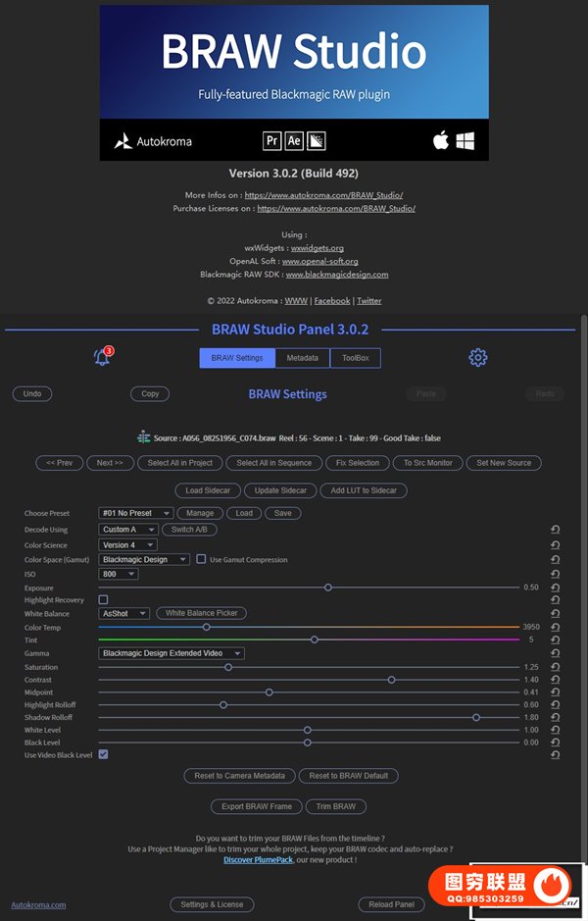Open the settings gear icon
The height and width of the screenshot is (921, 588).
[x=478, y=358]
